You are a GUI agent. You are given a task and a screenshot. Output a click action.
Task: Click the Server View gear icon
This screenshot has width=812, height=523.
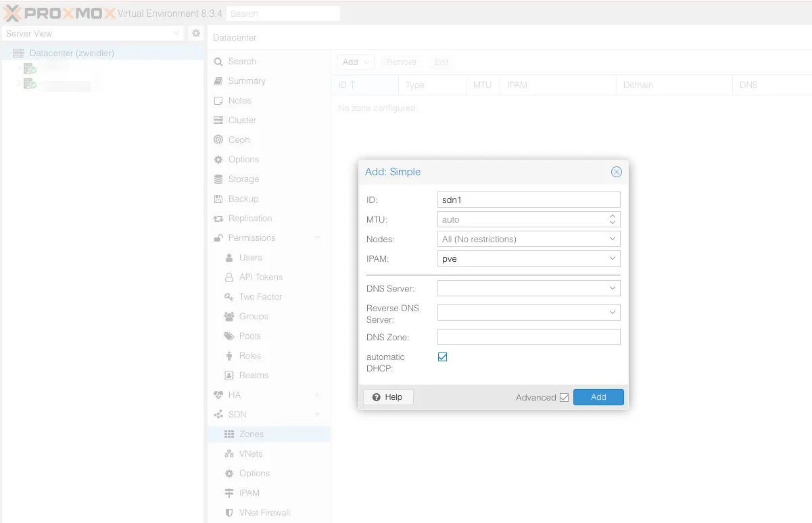click(196, 33)
